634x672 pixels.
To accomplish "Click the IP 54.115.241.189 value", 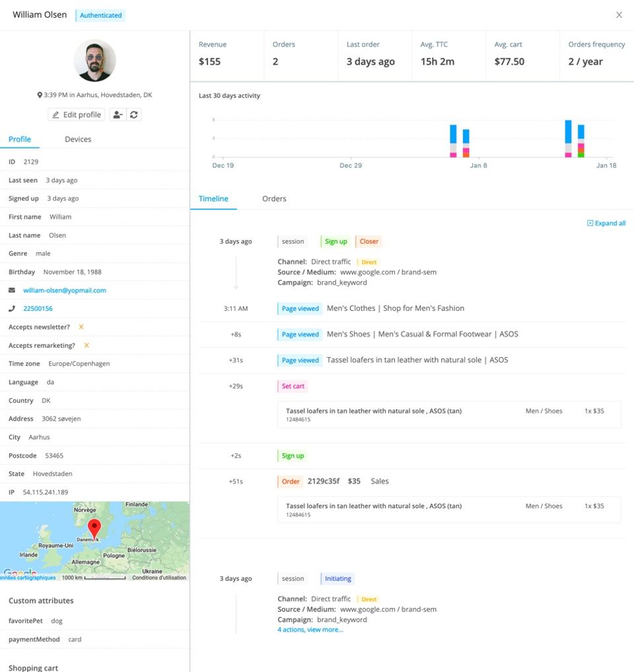I will tap(46, 492).
